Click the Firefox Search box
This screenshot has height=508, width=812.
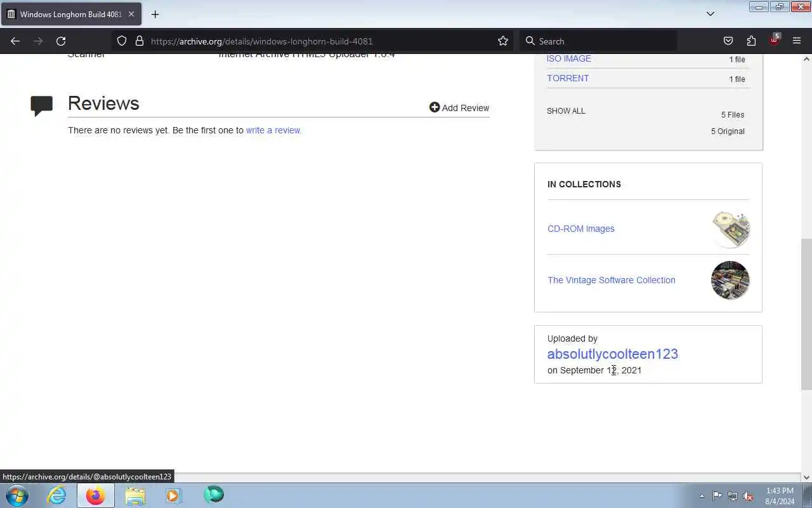coord(598,41)
